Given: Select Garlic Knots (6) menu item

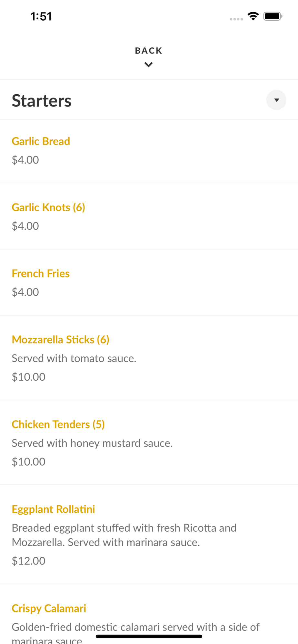Looking at the screenshot, I should tap(48, 207).
